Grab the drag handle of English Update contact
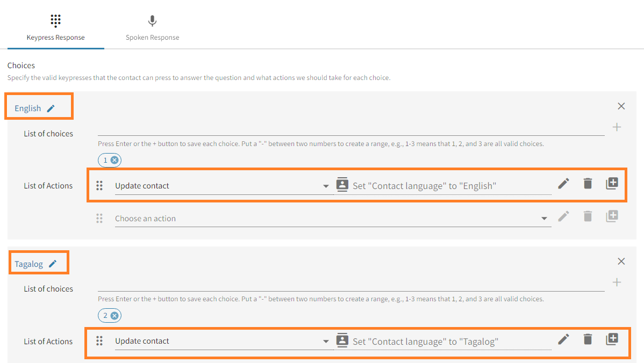 coord(99,186)
